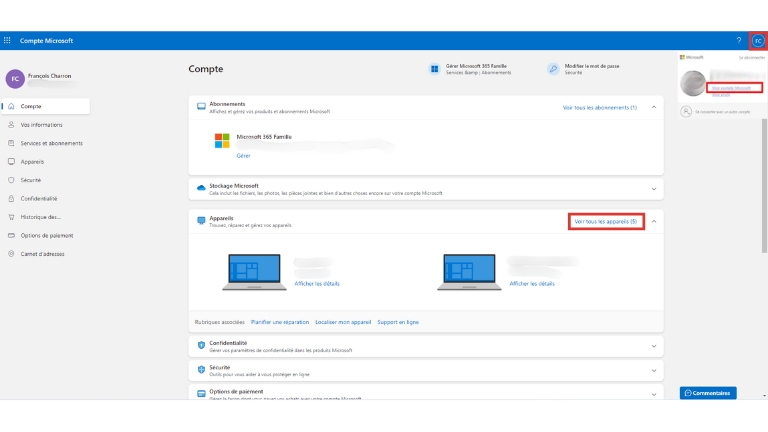Collapse the Appareils section chevron
Viewport: 768px width, 432px height.
coord(654,221)
